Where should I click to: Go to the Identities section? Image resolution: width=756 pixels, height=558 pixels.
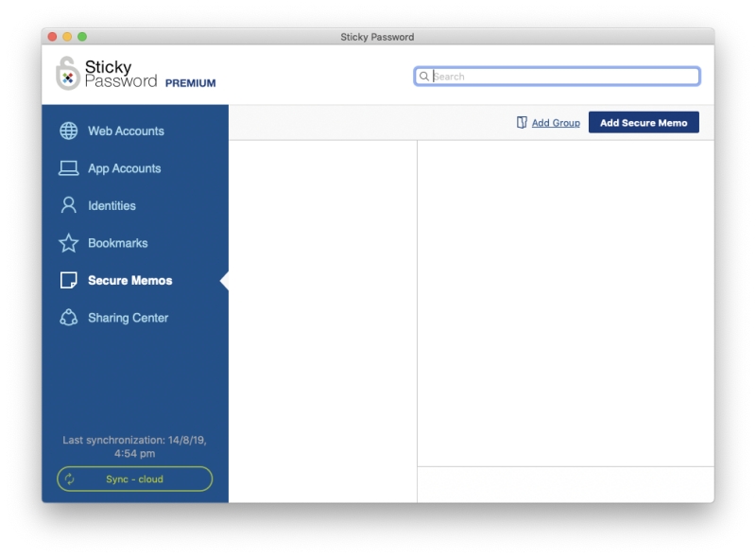(x=112, y=205)
